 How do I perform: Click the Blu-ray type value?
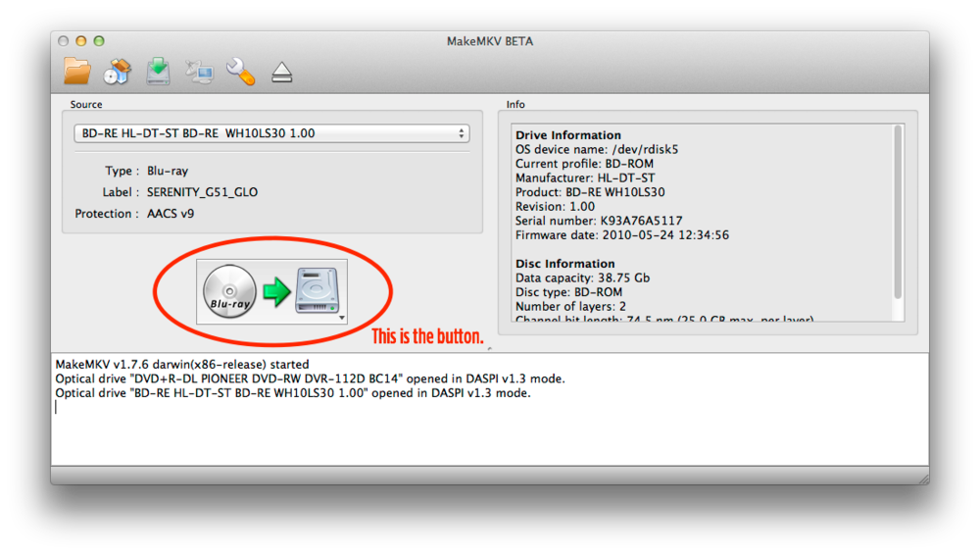pos(168,171)
